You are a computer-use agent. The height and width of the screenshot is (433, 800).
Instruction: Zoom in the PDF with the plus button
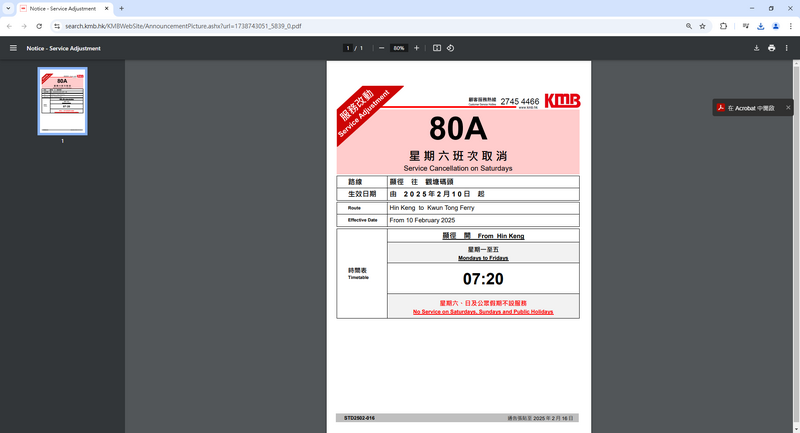pos(417,48)
